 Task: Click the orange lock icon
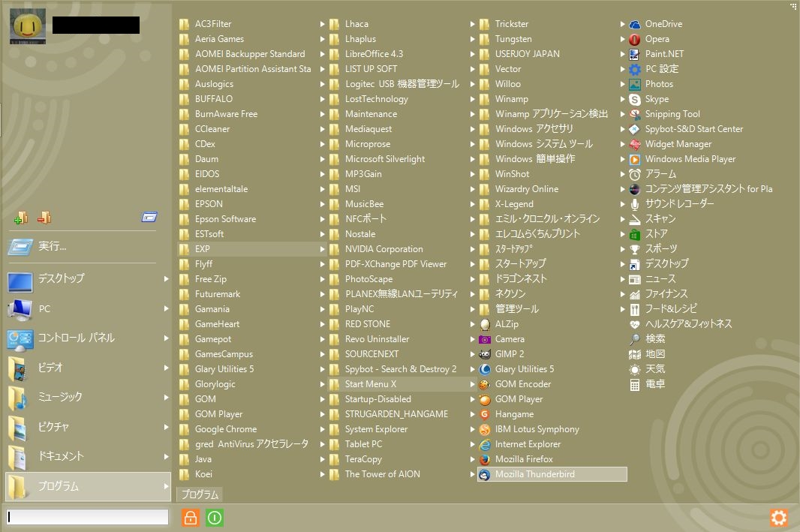pos(191,518)
